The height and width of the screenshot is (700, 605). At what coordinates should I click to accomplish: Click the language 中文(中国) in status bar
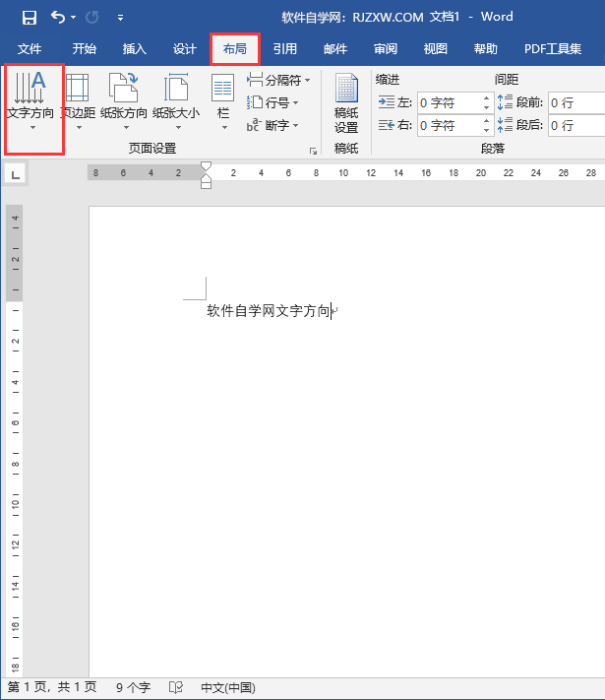pyautogui.click(x=228, y=687)
